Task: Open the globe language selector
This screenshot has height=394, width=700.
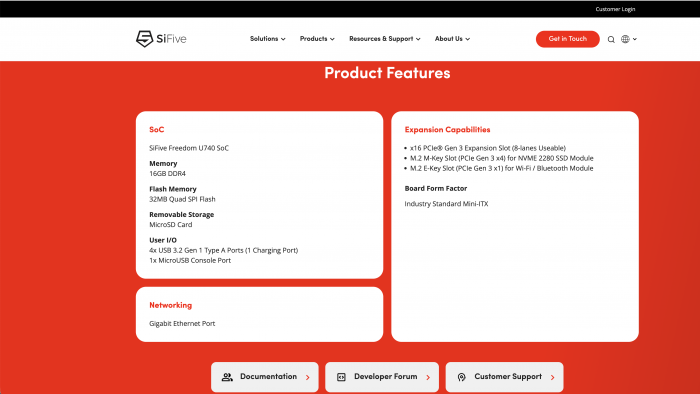Action: (x=625, y=39)
